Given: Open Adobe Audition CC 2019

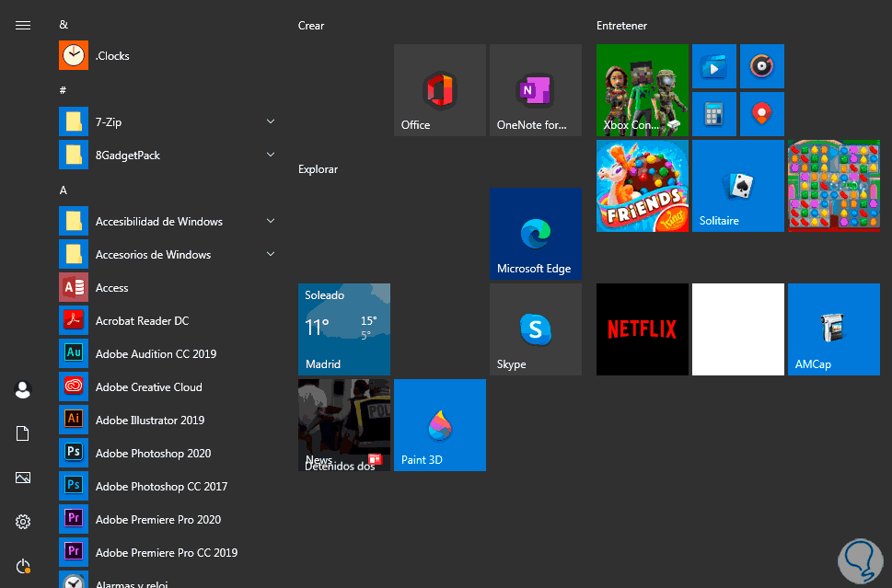Looking at the screenshot, I should coord(168,353).
